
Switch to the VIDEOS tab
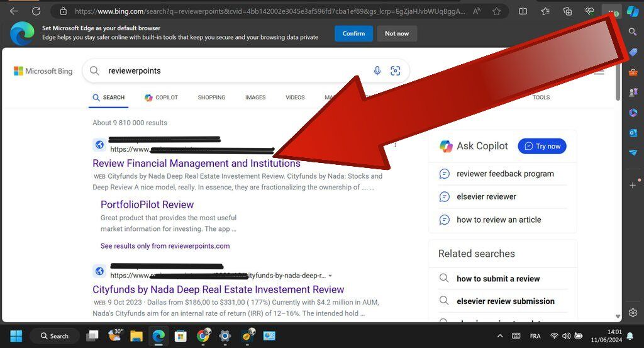(296, 98)
